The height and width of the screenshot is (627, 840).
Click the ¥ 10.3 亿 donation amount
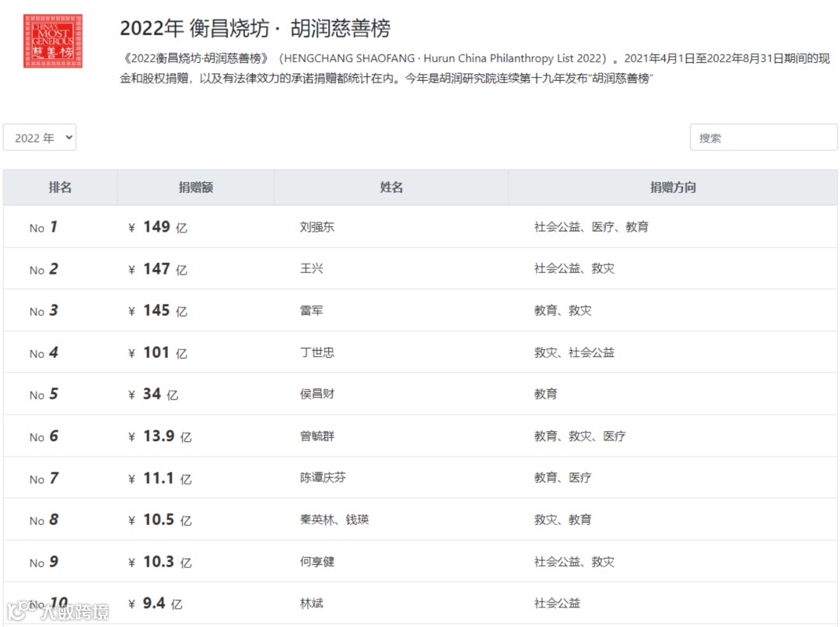(x=159, y=562)
